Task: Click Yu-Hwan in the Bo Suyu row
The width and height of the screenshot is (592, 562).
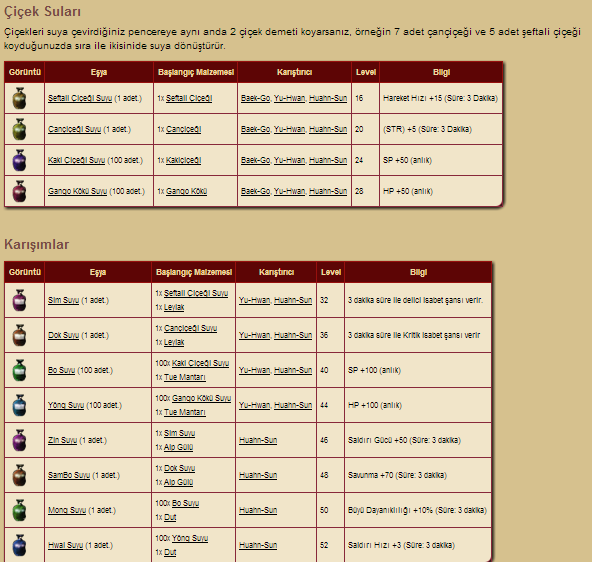Action: click(254, 370)
